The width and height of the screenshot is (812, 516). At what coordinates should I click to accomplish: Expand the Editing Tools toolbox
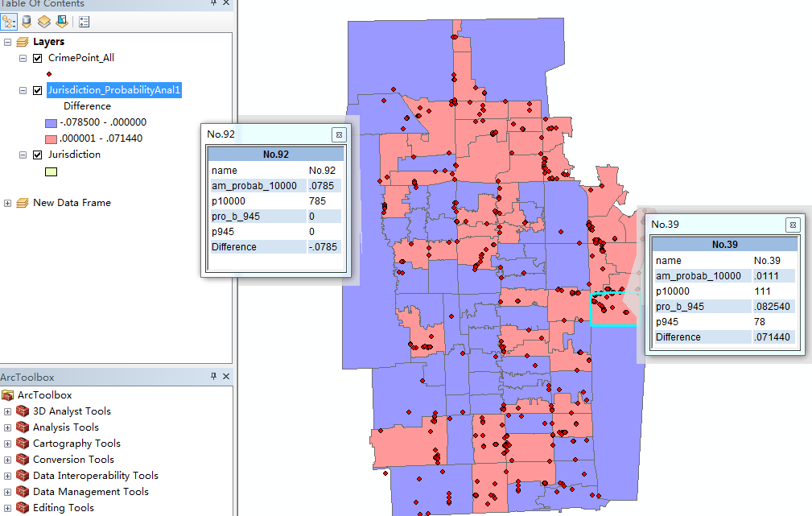pos(7,508)
